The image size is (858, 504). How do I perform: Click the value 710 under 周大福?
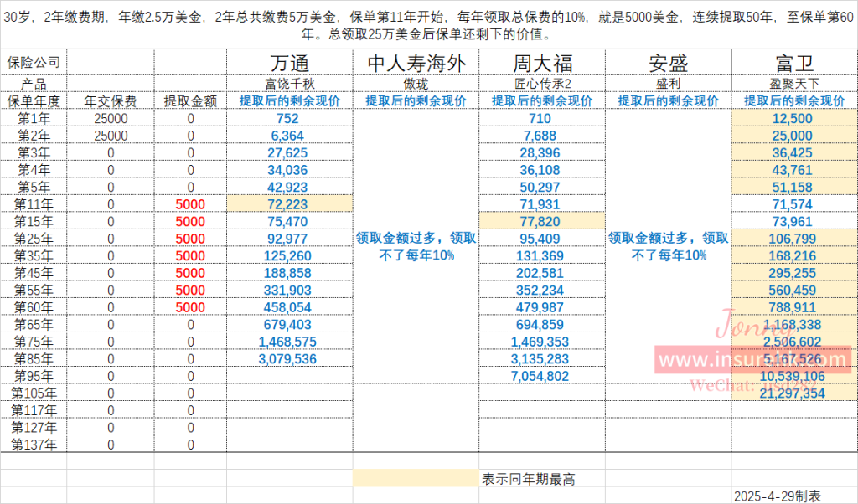(540, 119)
